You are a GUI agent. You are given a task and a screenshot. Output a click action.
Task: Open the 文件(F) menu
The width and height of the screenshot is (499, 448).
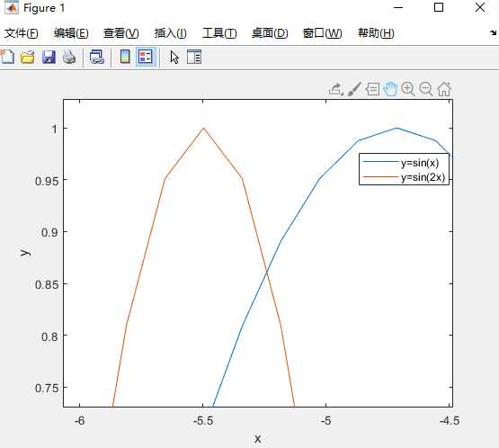(22, 33)
